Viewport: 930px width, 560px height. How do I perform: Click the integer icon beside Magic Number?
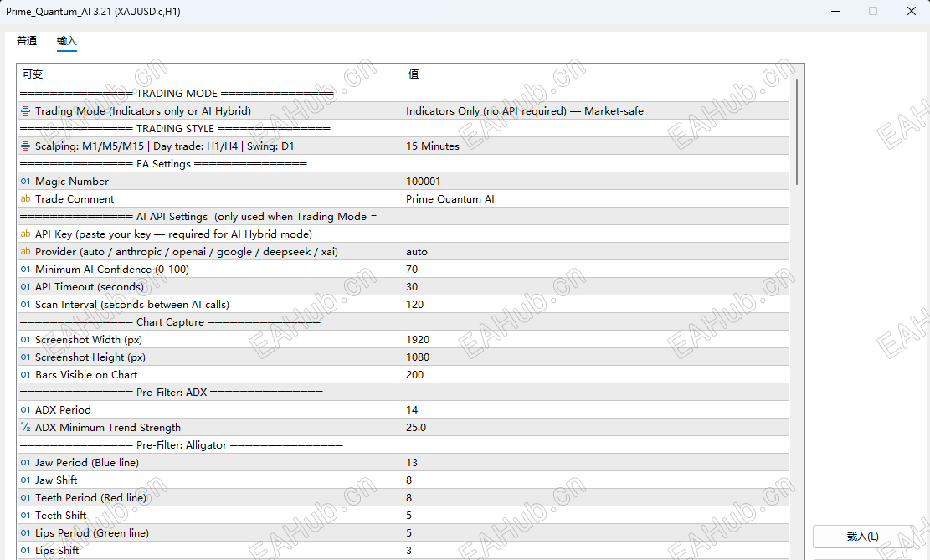(25, 182)
